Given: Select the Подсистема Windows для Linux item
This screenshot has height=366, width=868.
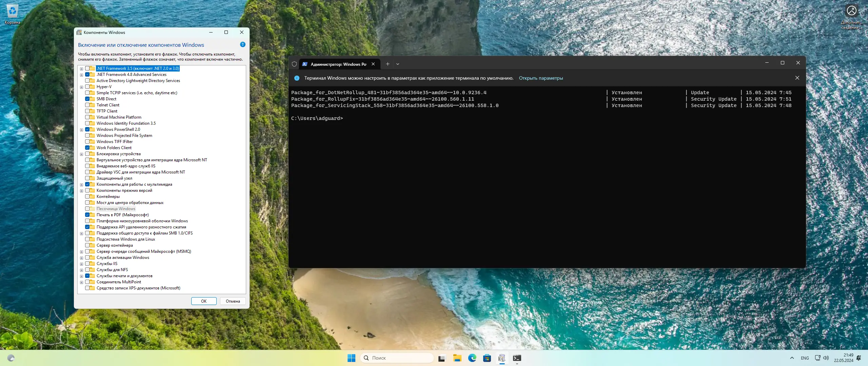Looking at the screenshot, I should [x=125, y=239].
